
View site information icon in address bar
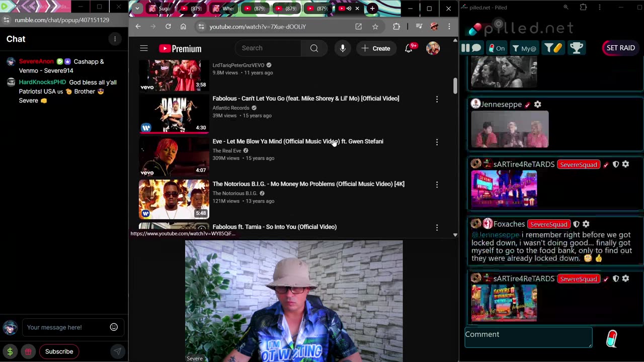point(201,27)
